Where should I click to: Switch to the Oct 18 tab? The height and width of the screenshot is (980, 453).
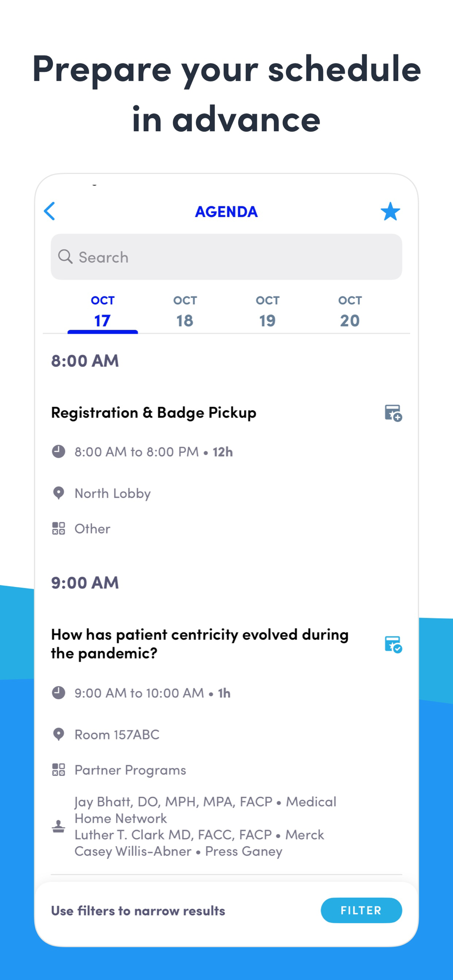pos(185,311)
